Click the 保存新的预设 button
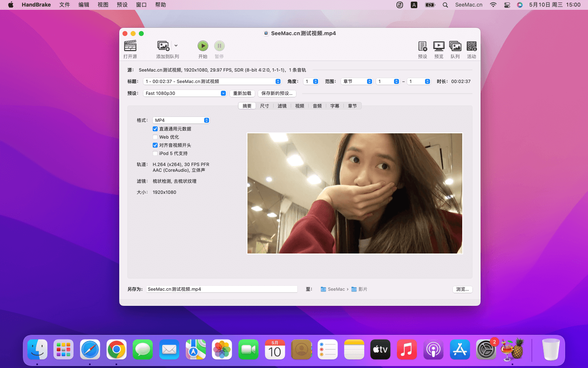 click(277, 93)
